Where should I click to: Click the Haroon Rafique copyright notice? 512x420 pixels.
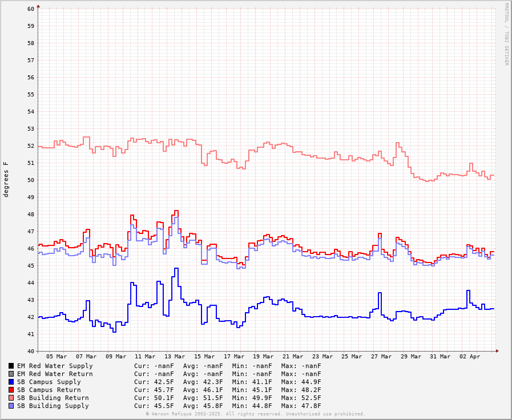(255, 414)
